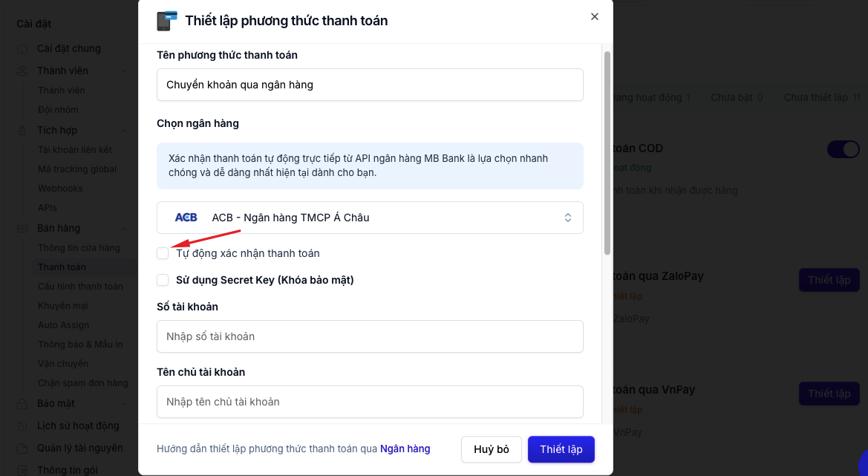The width and height of the screenshot is (868, 476).
Task: Click the Thành viên group icon in sidebar
Action: [22, 71]
